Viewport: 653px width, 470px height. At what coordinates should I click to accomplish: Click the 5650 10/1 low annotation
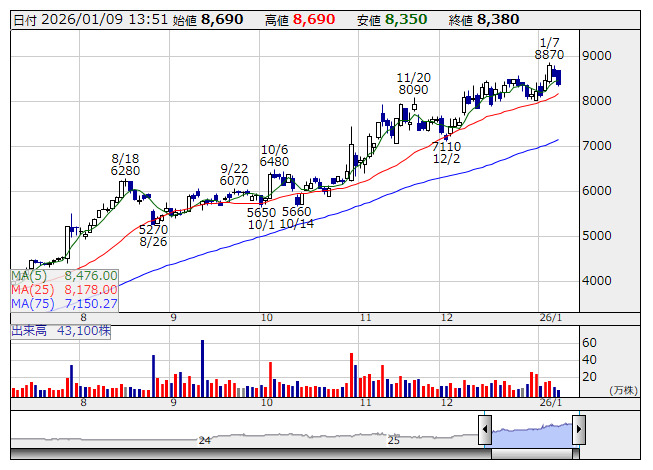tap(262, 219)
